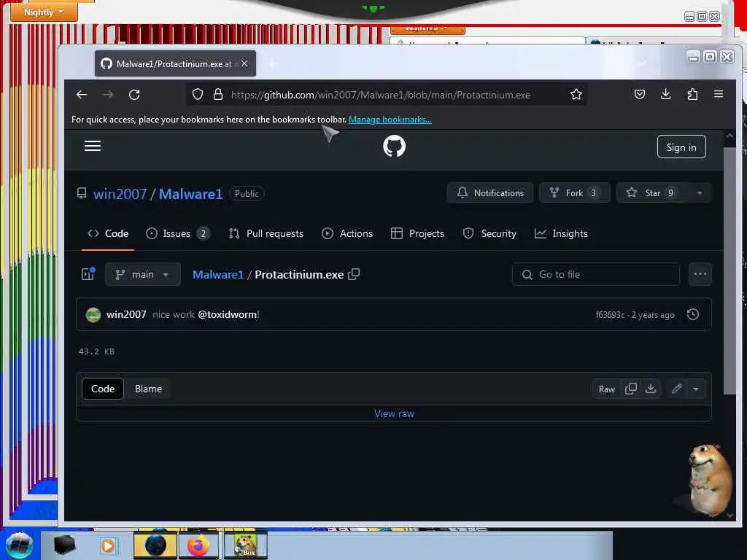The width and height of the screenshot is (747, 560).
Task: Open the Code repository tab
Action: pos(108,233)
